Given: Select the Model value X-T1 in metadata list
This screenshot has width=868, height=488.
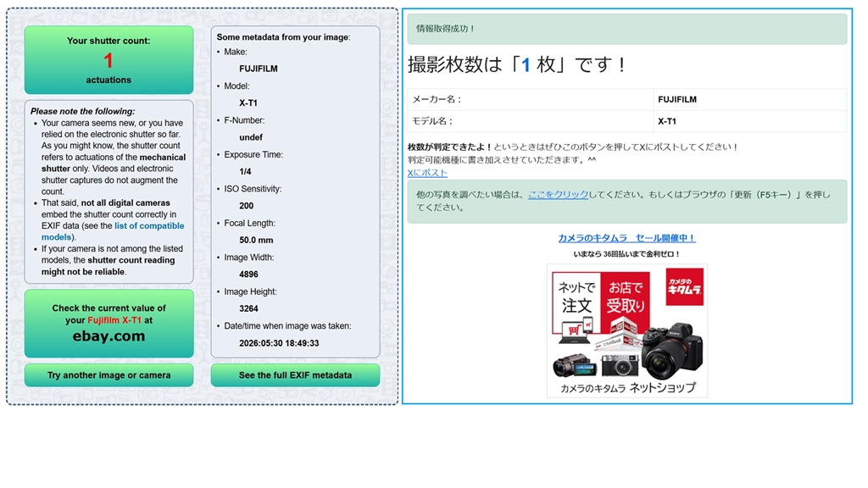Looking at the screenshot, I should (x=248, y=103).
